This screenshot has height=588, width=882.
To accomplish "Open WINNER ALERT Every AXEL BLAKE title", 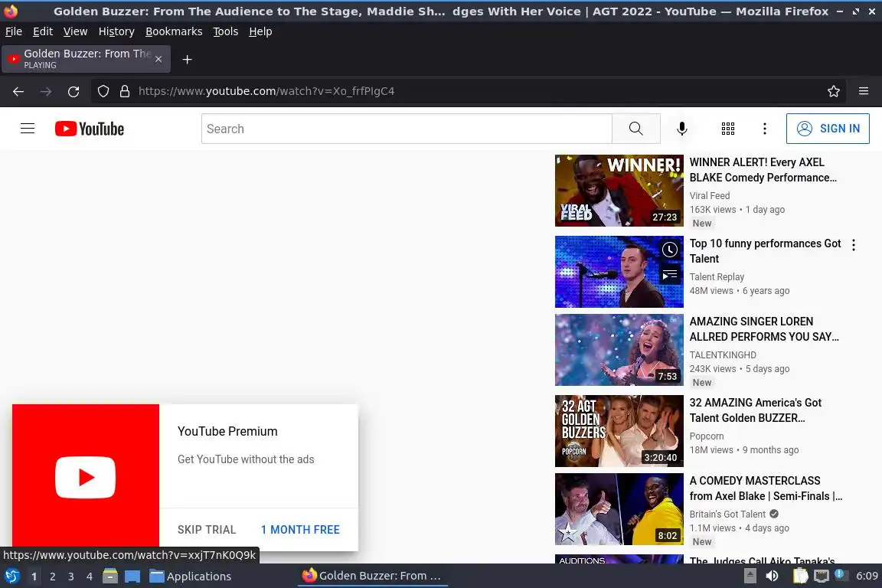I will click(x=763, y=170).
